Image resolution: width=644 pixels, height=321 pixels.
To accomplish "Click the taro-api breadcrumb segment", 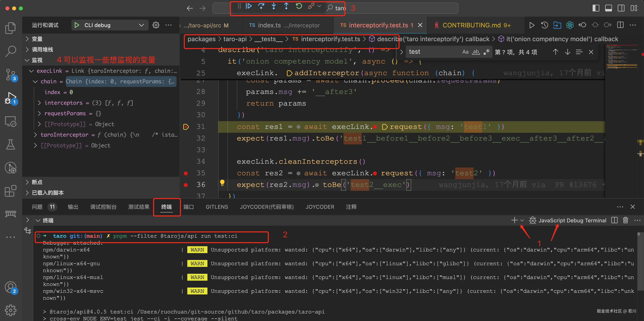I will (235, 39).
